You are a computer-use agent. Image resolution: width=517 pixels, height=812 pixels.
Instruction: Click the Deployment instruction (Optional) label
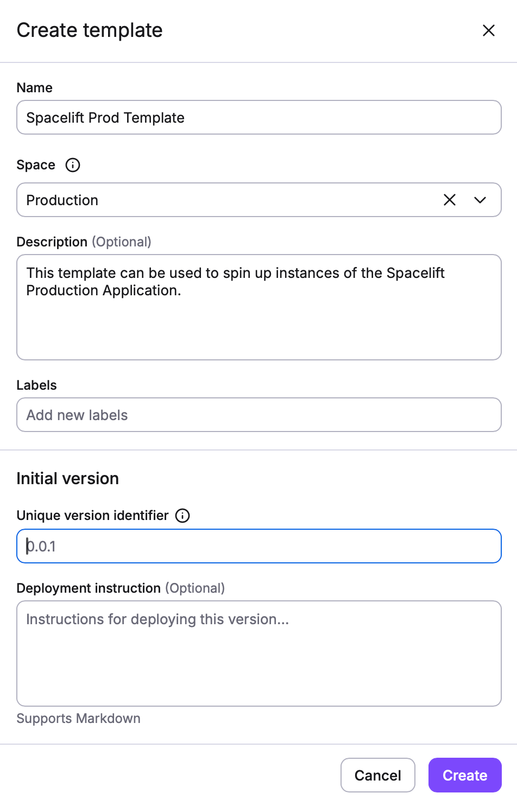coord(121,588)
